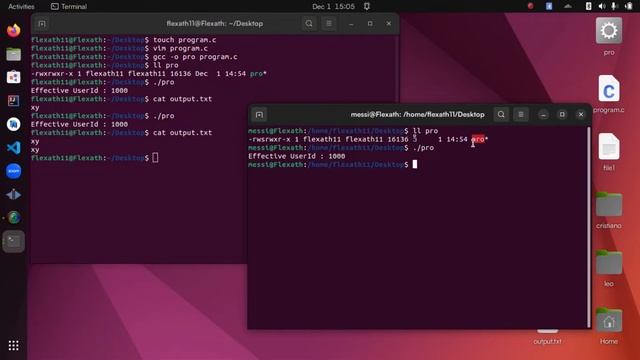Open search in messi terminal window
The height and width of the screenshot is (360, 640).
pos(501,115)
